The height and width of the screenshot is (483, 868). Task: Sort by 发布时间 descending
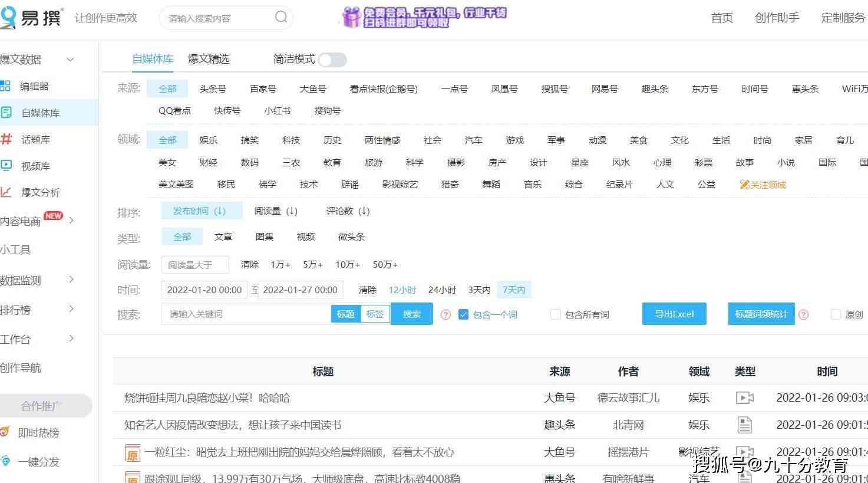(x=202, y=211)
